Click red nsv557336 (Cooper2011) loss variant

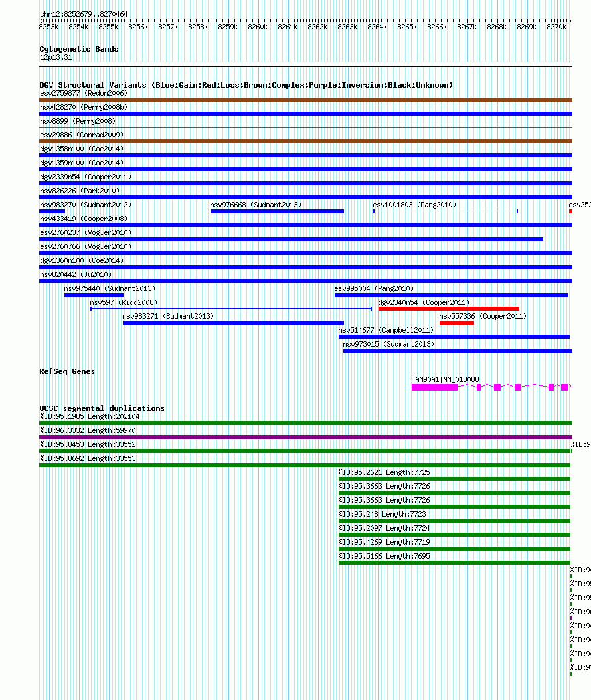(x=457, y=323)
